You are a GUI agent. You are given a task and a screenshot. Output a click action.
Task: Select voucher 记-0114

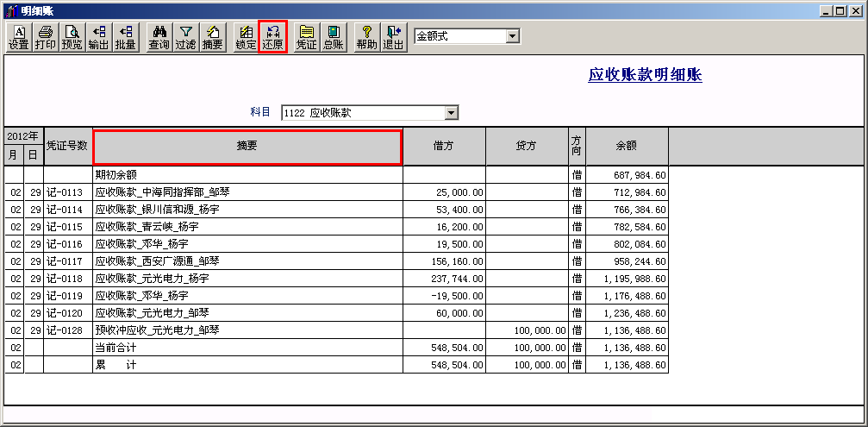click(x=65, y=210)
